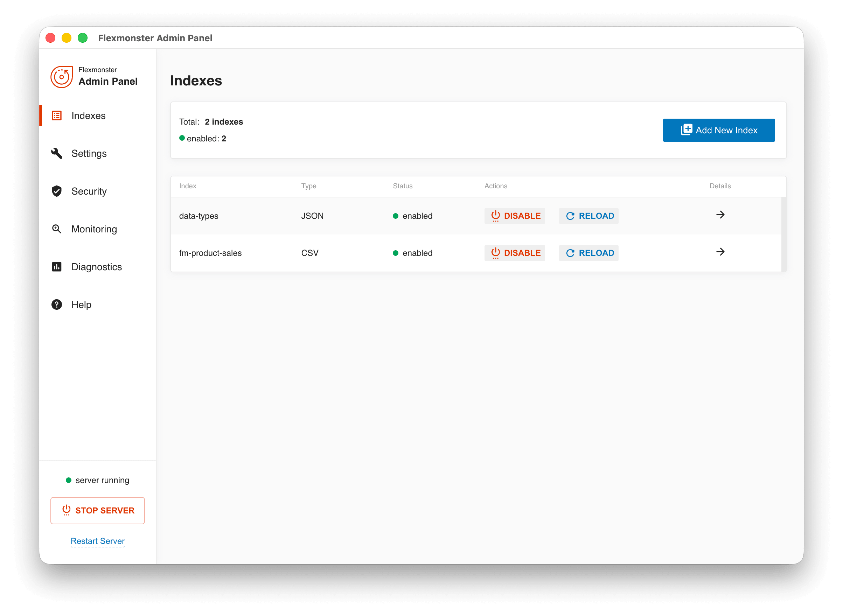
Task: Open the Indexes menu item
Action: (x=98, y=115)
